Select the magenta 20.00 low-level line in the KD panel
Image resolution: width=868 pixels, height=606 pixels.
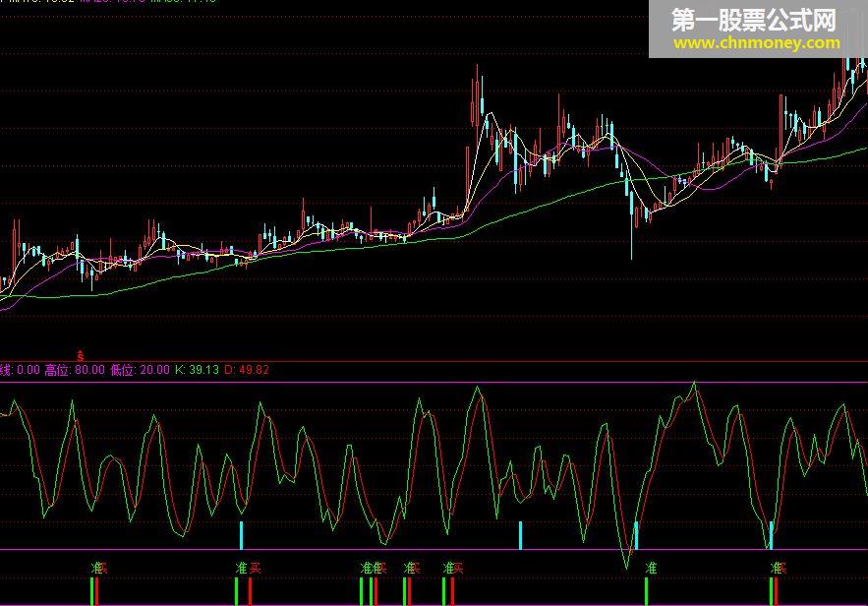point(434,550)
